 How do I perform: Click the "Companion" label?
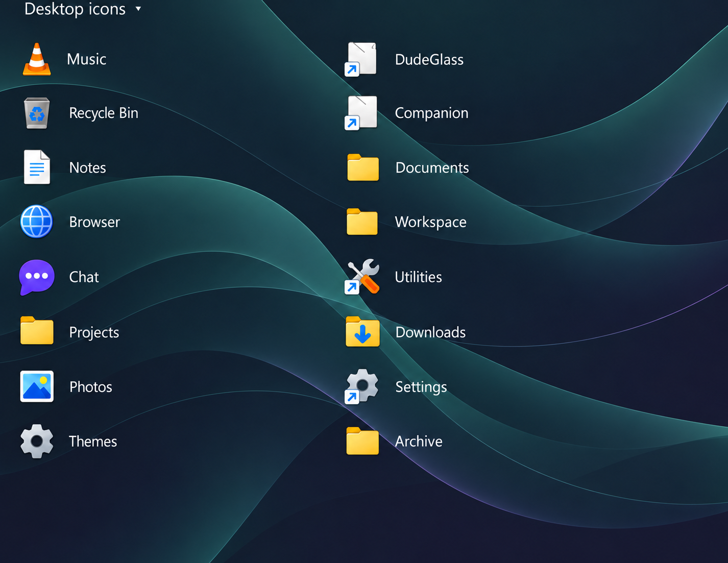(x=431, y=113)
